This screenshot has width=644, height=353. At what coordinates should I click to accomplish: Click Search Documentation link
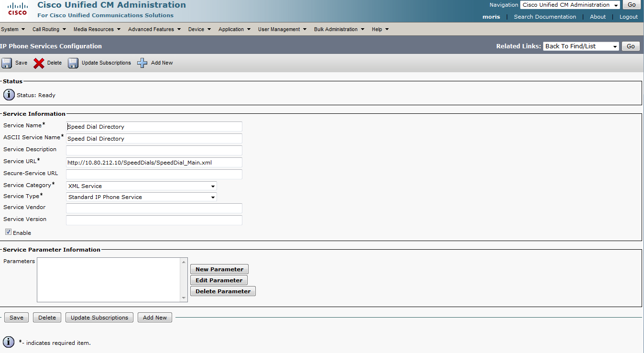(x=545, y=17)
